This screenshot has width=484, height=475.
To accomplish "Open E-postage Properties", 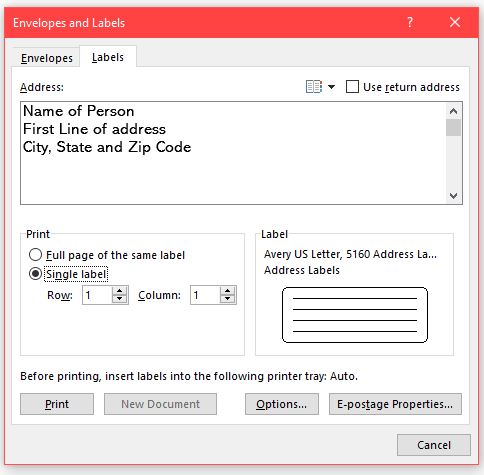I will [395, 404].
